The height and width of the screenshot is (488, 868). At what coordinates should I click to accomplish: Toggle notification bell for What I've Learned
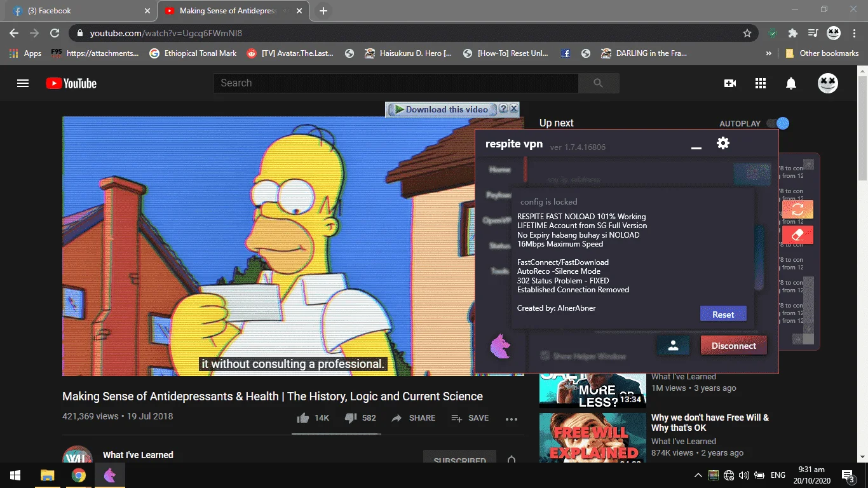pyautogui.click(x=512, y=460)
